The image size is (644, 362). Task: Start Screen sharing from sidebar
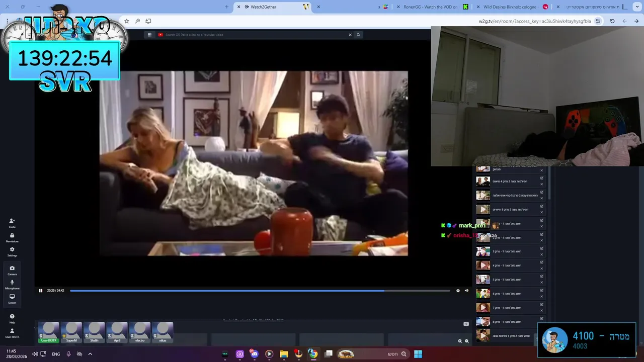[x=12, y=299]
